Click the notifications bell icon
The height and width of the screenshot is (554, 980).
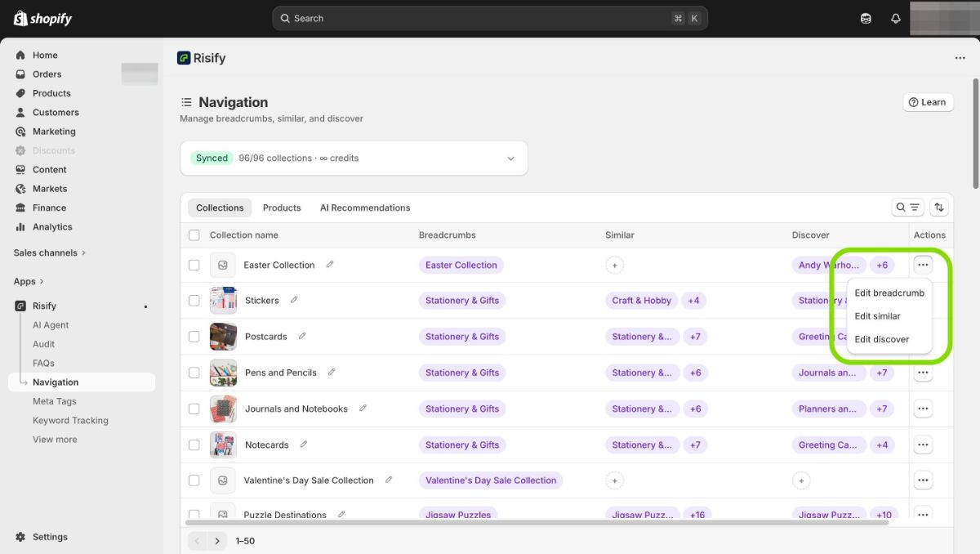pyautogui.click(x=895, y=18)
